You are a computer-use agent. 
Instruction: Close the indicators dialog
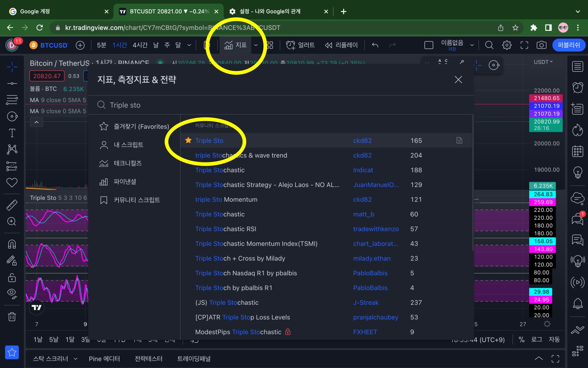click(458, 79)
